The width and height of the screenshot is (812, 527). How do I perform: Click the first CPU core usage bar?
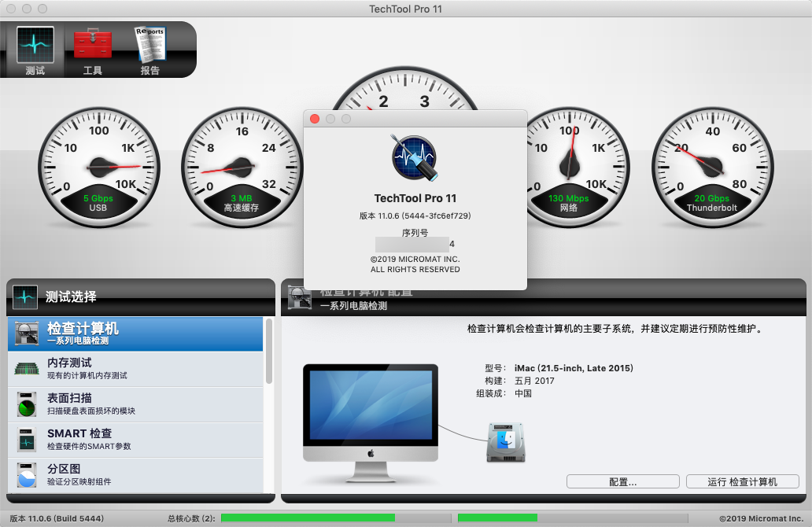[x=336, y=518]
